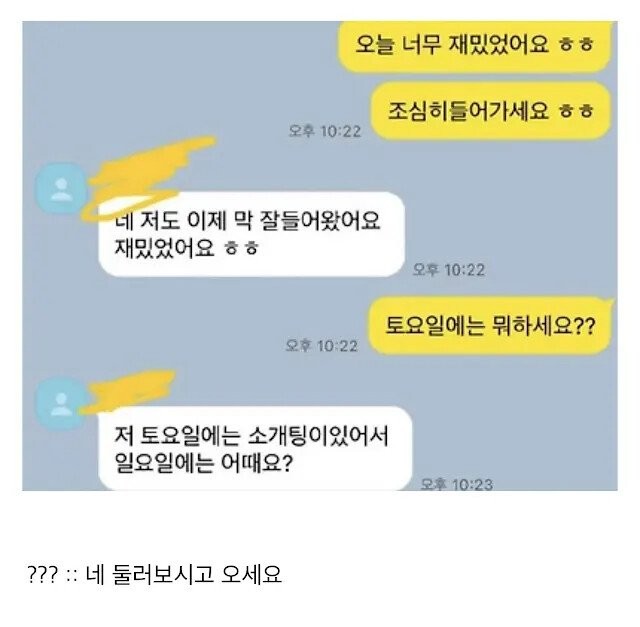The width and height of the screenshot is (640, 627).
Task: Click the '재밌었어요 ㅎㅎ' line in white bubble
Action: pos(186,247)
